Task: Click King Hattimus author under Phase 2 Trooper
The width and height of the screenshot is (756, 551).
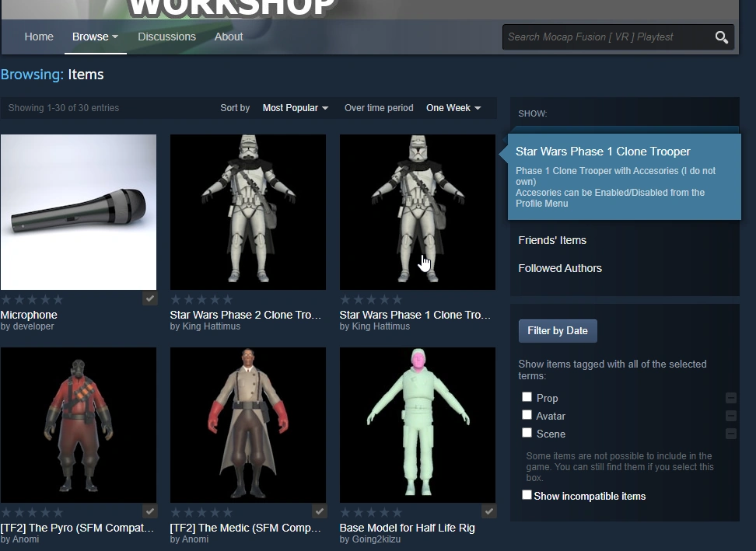Action: tap(212, 326)
